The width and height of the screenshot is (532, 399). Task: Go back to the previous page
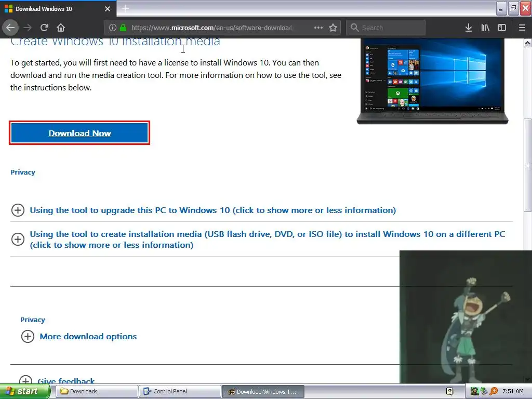click(10, 28)
